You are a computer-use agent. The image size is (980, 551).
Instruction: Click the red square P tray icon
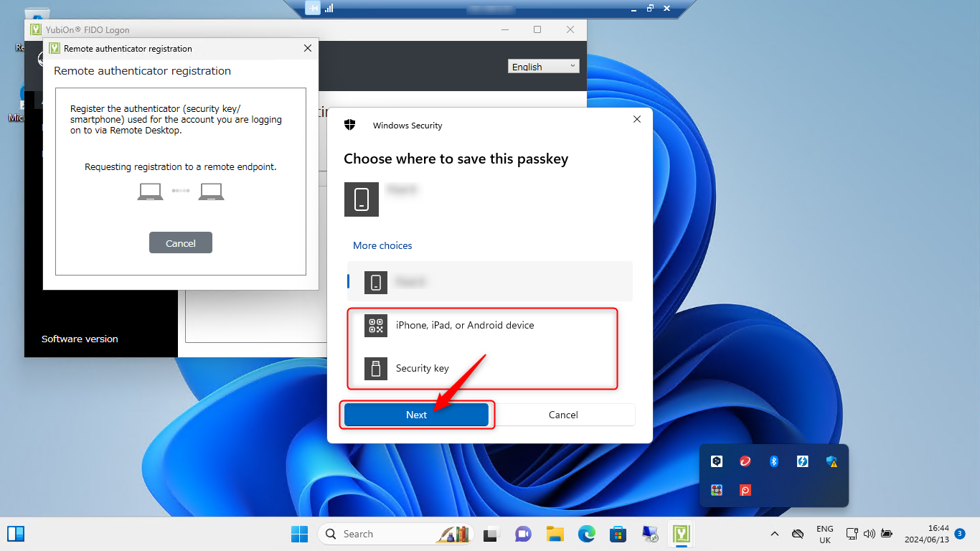(x=745, y=490)
